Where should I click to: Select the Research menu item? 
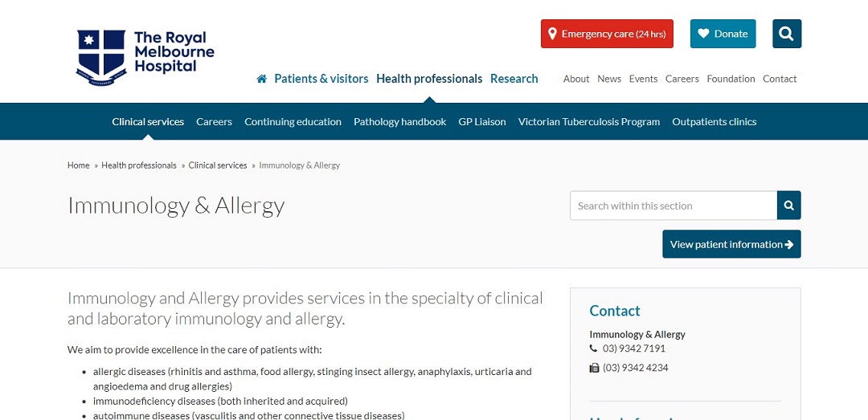click(x=514, y=79)
